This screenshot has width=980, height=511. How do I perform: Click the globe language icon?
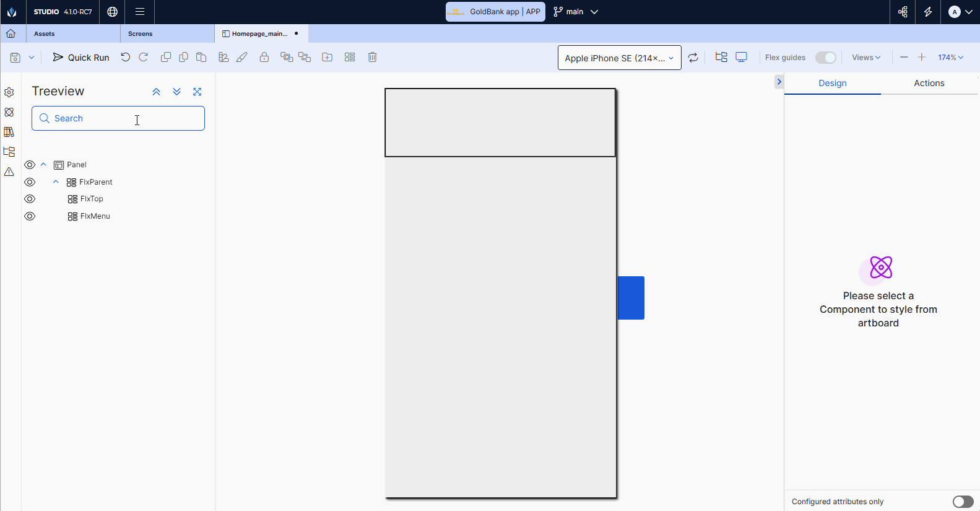(x=112, y=12)
